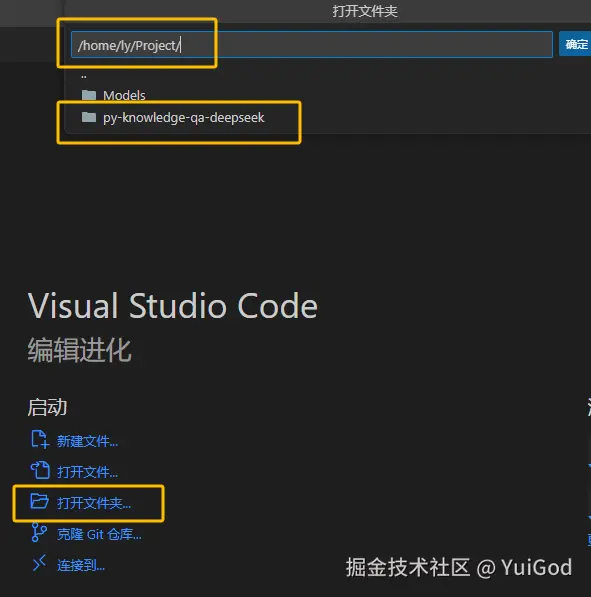Viewport: 591px width, 597px height.
Task: Click the 克隆 Git 仓库... link
Action: tap(99, 534)
